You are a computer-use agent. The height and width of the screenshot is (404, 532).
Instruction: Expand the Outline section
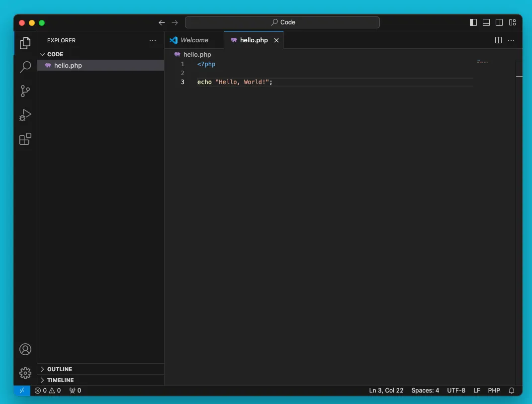[59, 369]
